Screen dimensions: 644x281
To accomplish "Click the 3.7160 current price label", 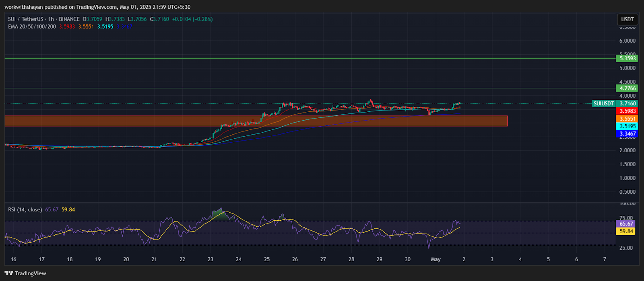I will [x=627, y=104].
